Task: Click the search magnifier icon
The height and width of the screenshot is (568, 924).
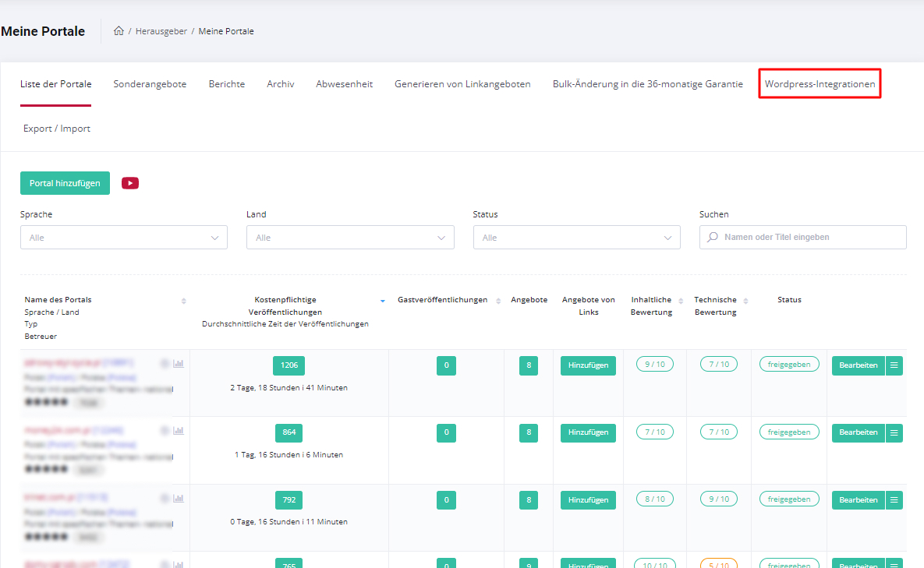Action: pos(713,237)
